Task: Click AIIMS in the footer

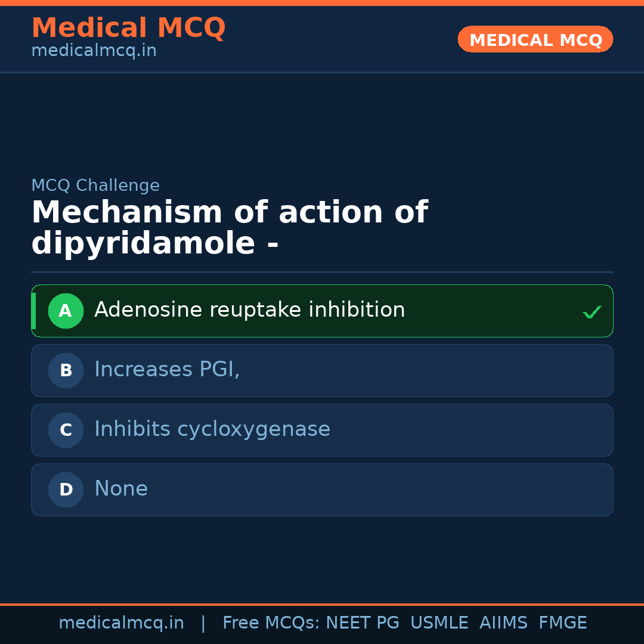Action: (x=503, y=623)
